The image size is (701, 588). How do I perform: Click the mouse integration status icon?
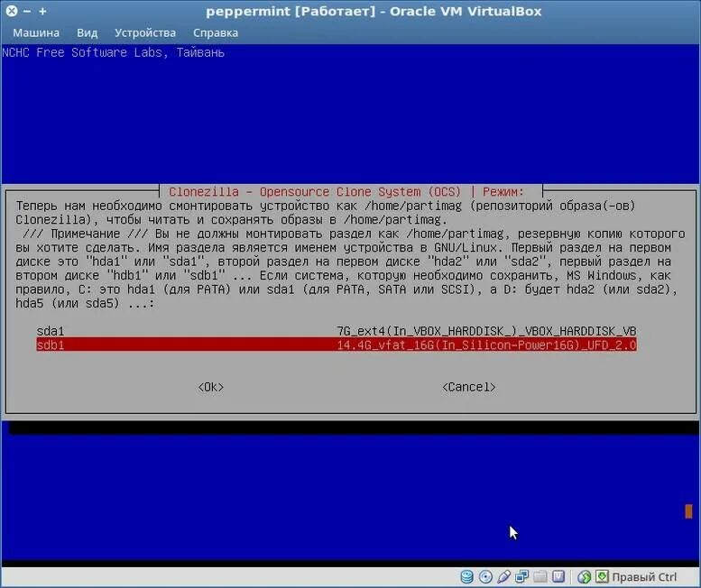click(584, 577)
